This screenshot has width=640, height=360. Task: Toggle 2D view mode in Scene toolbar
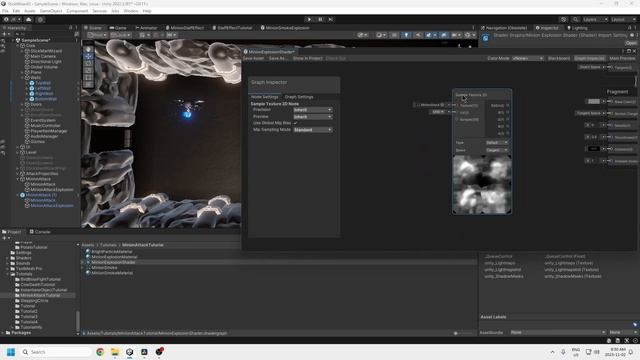pyautogui.click(x=394, y=35)
